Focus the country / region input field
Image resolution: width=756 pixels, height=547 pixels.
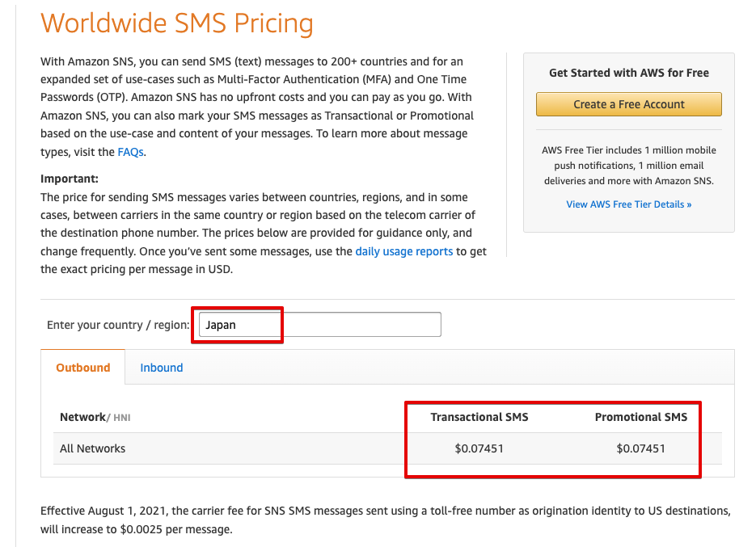coord(320,325)
